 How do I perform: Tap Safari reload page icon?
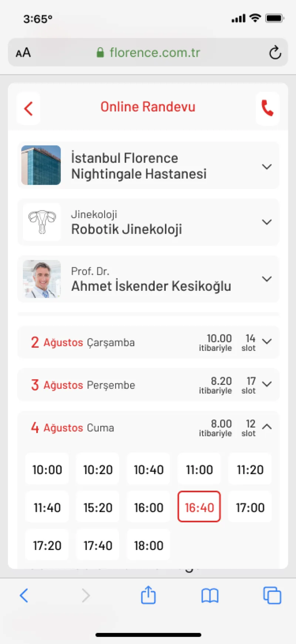click(275, 53)
